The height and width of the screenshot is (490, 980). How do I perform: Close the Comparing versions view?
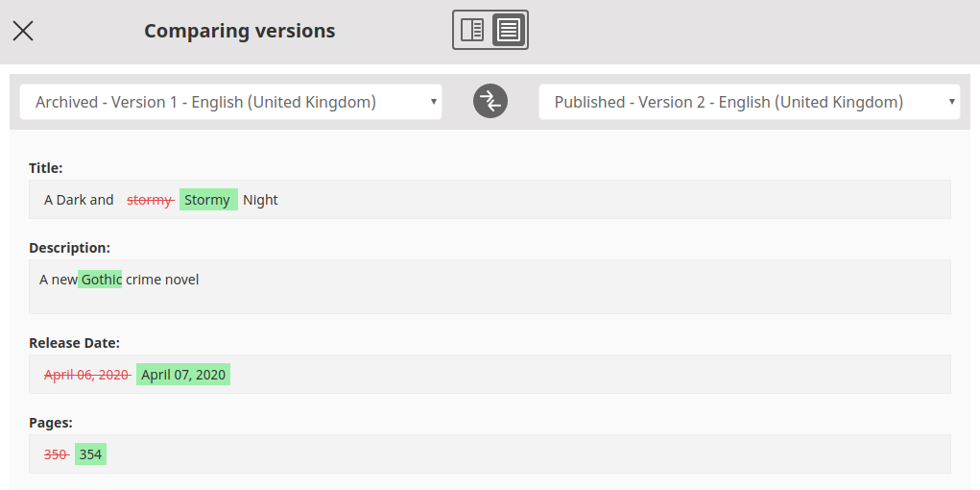[x=23, y=31]
